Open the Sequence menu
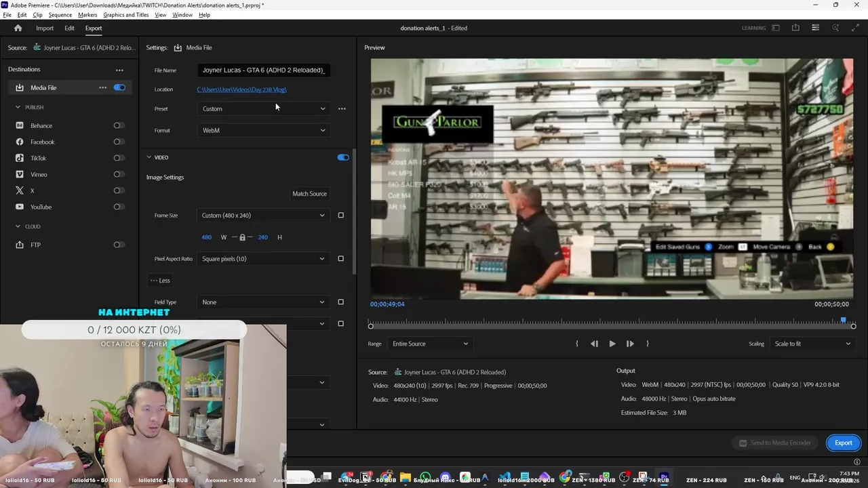This screenshot has height=488, width=868. click(x=60, y=15)
